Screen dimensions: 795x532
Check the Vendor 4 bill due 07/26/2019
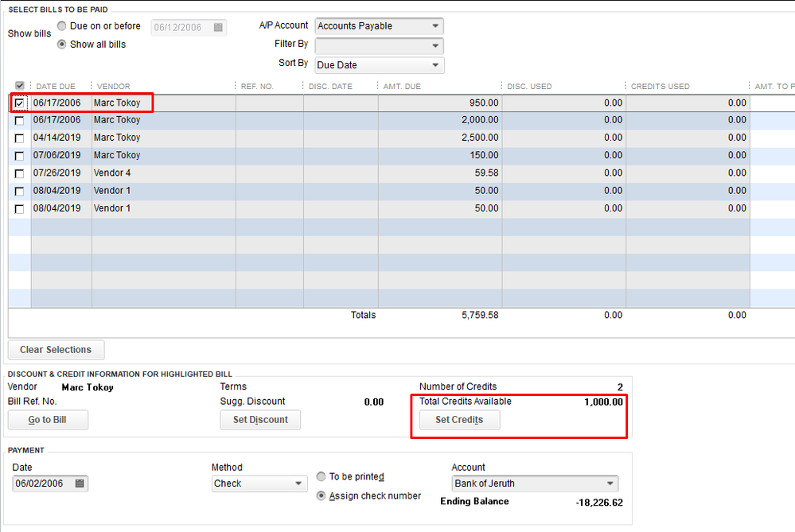point(20,173)
